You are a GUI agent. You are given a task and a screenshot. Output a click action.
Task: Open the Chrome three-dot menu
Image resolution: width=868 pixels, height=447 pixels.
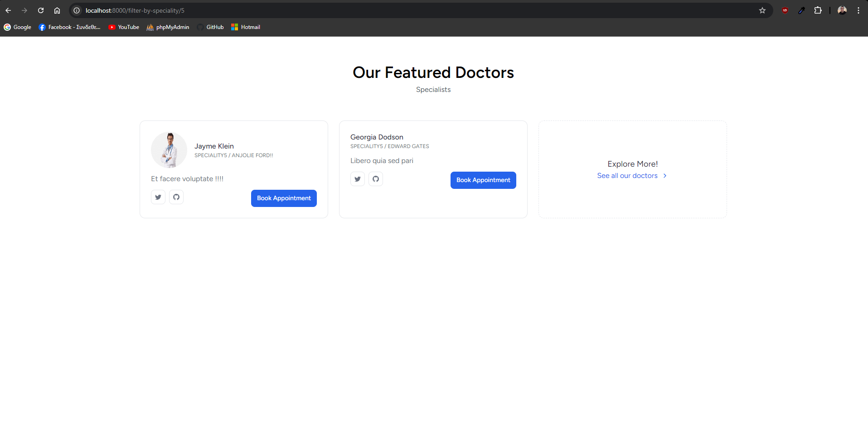tap(858, 10)
